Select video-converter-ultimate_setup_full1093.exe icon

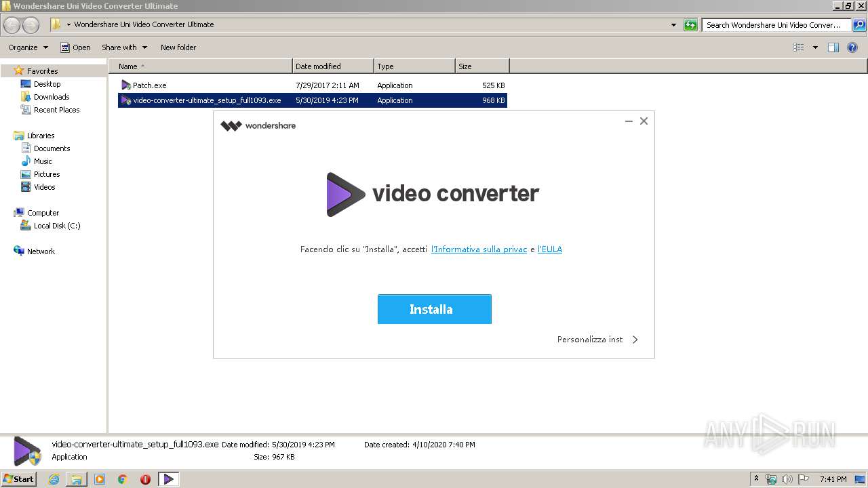125,100
